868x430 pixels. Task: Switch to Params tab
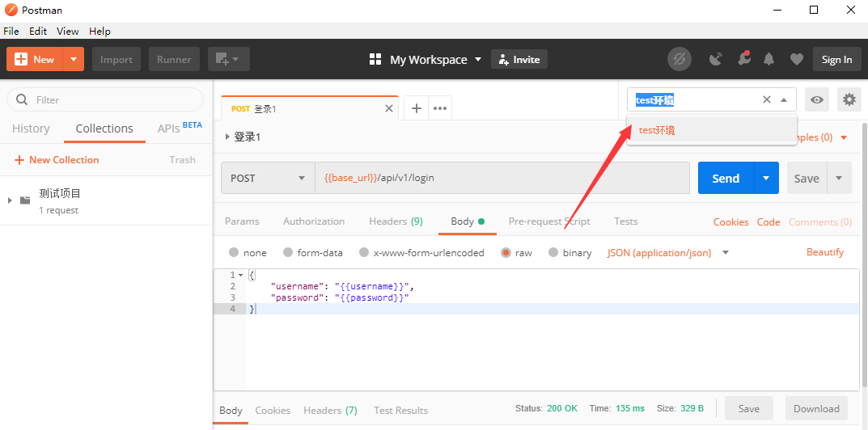[x=242, y=221]
